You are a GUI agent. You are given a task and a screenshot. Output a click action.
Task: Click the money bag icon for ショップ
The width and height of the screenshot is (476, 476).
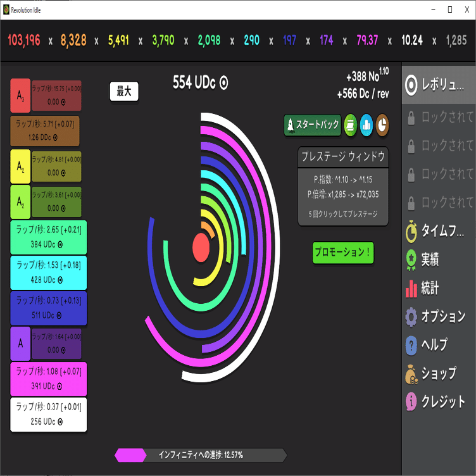[411, 374]
